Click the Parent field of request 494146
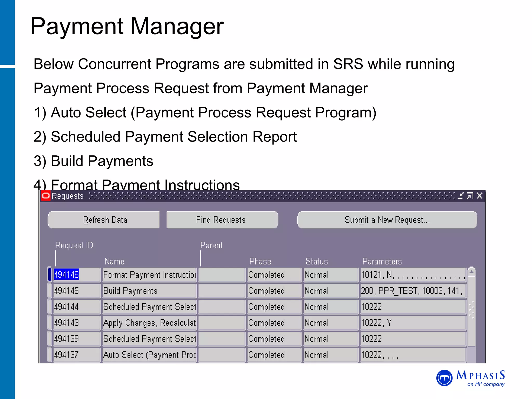This screenshot has width=532, height=399. (222, 275)
